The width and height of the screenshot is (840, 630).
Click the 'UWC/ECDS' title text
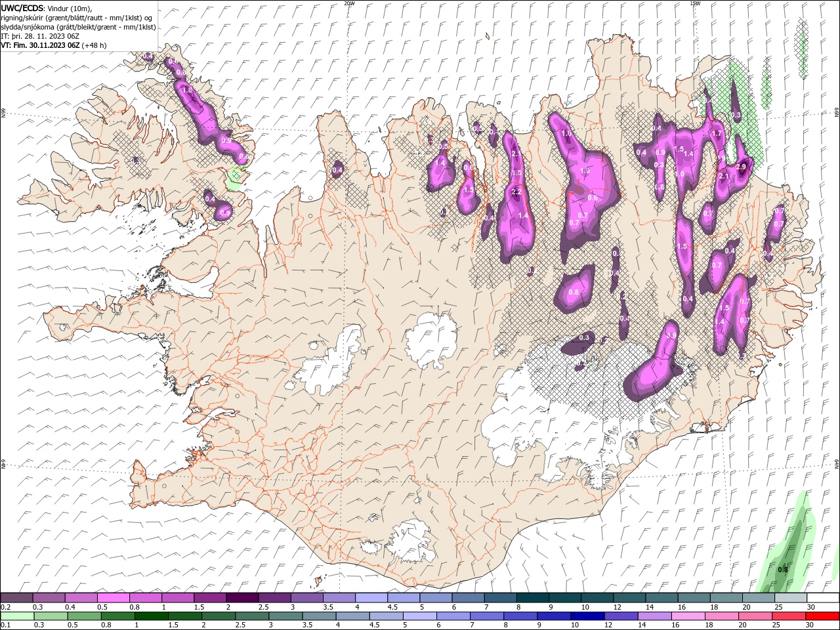pyautogui.click(x=22, y=7)
